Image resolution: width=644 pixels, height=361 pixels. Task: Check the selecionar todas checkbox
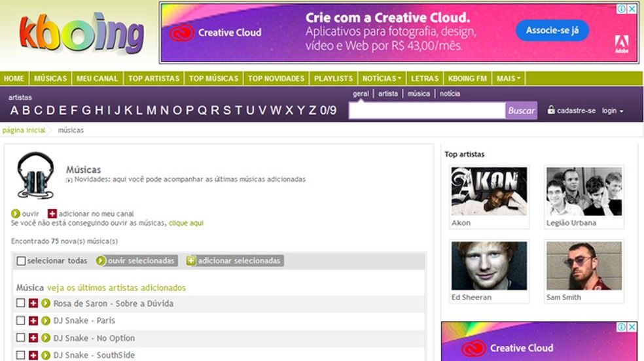click(x=22, y=261)
